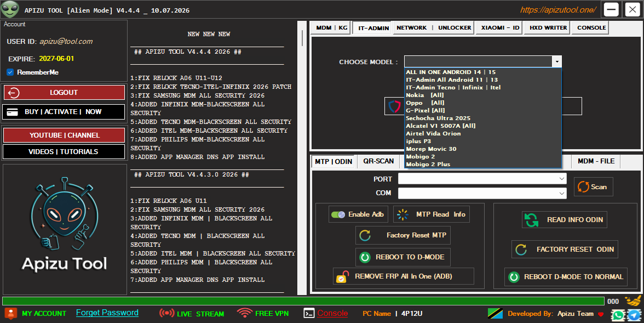The height and width of the screenshot is (323, 644).
Task: Open the COM dropdown list
Action: (x=482, y=193)
